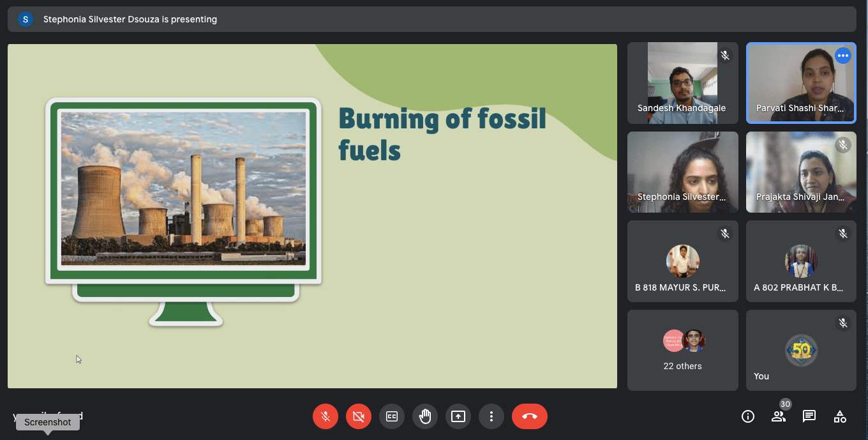Open the in-call chat panel

[809, 416]
